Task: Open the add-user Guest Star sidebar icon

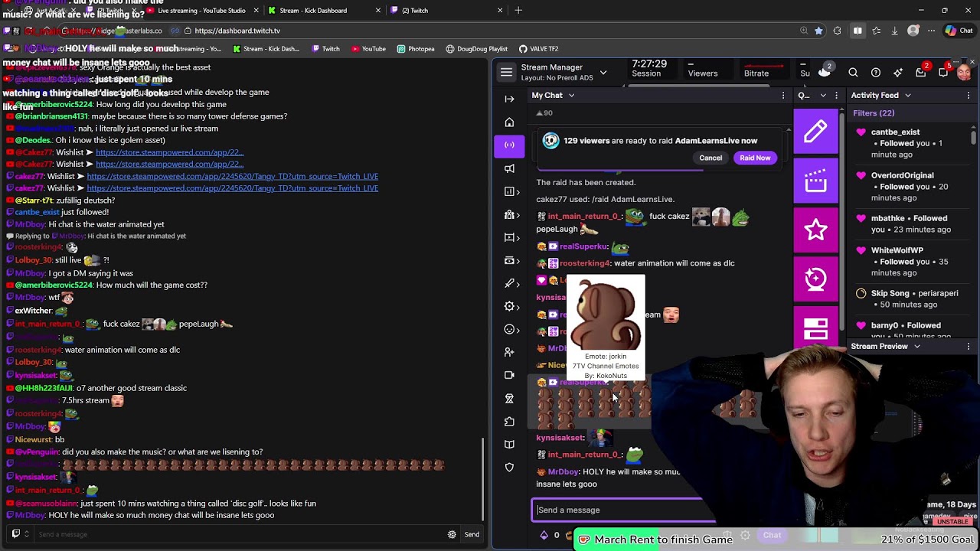Action: click(x=510, y=352)
